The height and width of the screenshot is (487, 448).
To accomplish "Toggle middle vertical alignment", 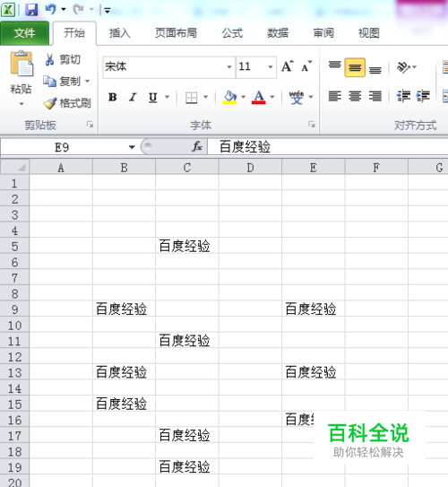I will tap(355, 67).
